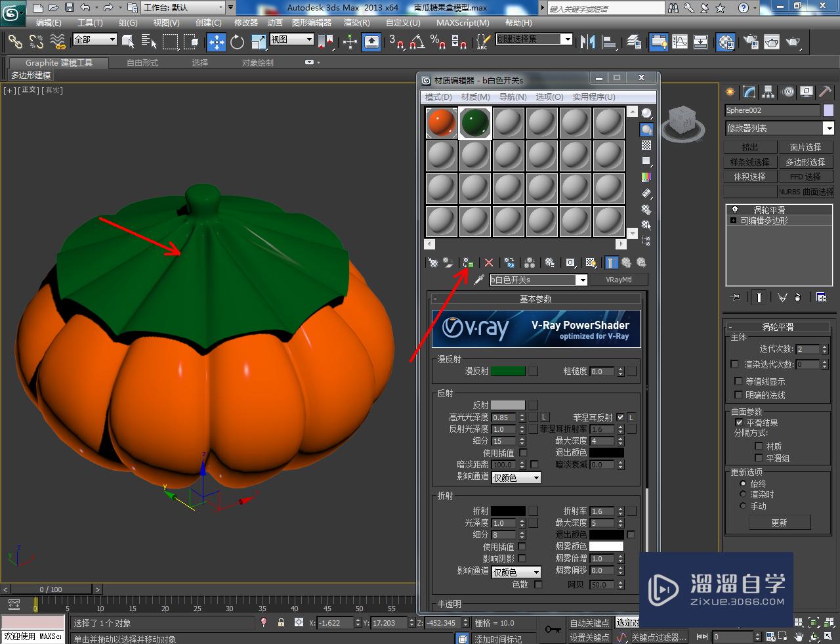840x644 pixels.
Task: Open selection filter dropdown in main toolbar
Action: 94,39
